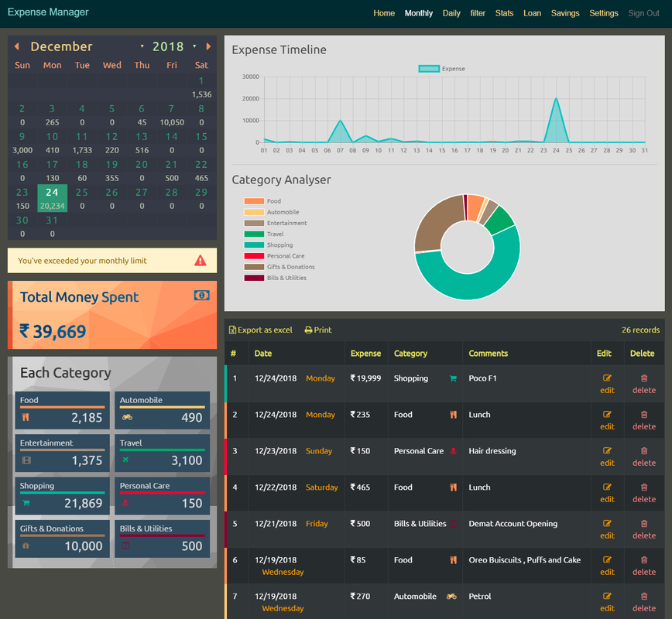The image size is (672, 619).
Task: Click the money bill icon in Total Money Spent
Action: pos(201,295)
